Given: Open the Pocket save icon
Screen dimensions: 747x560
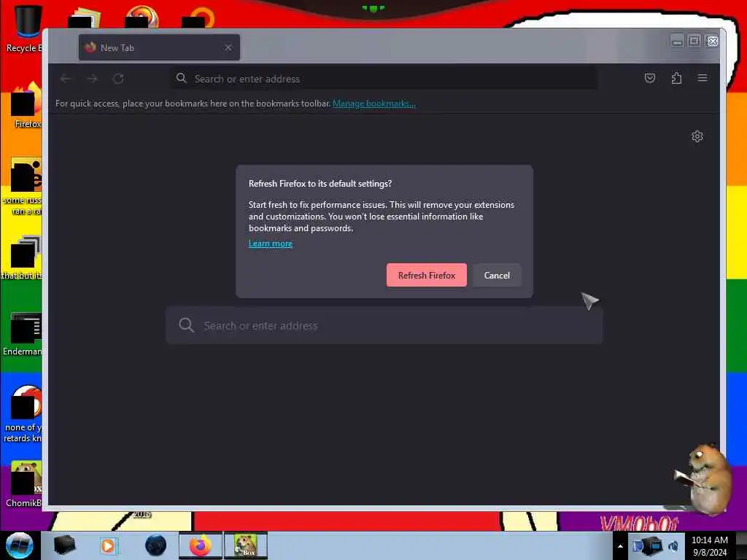Looking at the screenshot, I should point(650,78).
